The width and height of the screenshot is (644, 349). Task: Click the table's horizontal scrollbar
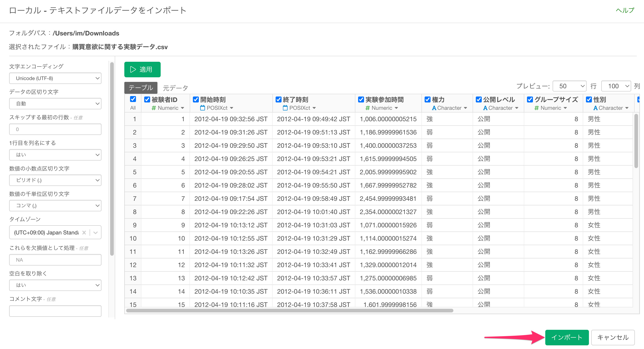(x=290, y=311)
